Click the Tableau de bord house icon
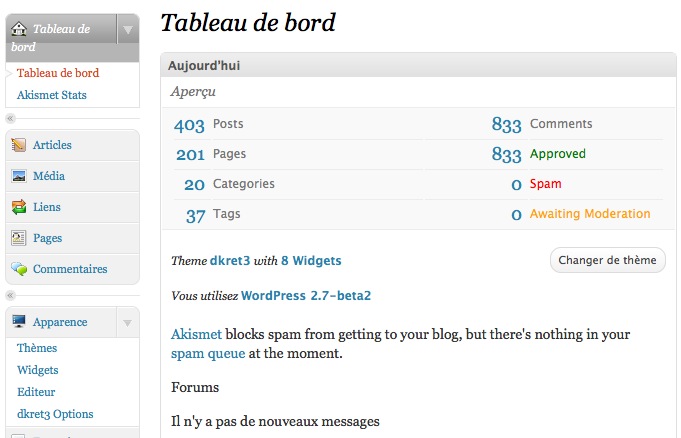 (19, 29)
